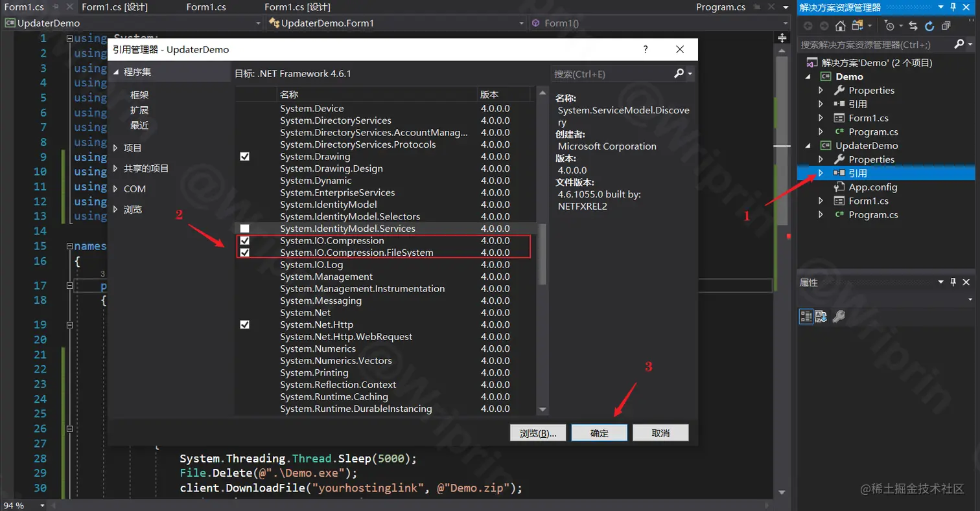The image size is (980, 511).
Task: Select 最近 under 程序集
Action: (139, 126)
